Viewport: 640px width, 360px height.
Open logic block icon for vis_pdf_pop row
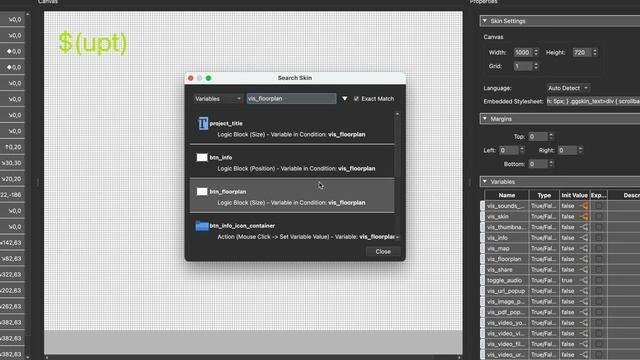tap(584, 312)
